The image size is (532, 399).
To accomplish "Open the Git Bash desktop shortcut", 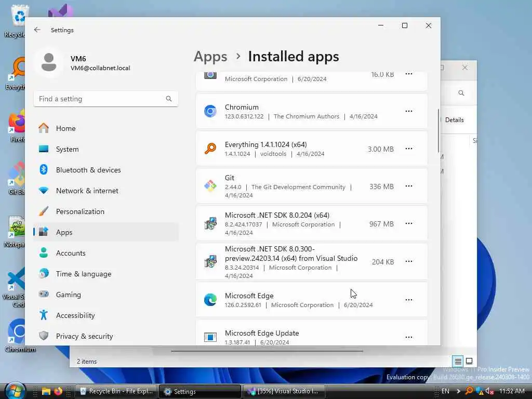I will coord(16,178).
